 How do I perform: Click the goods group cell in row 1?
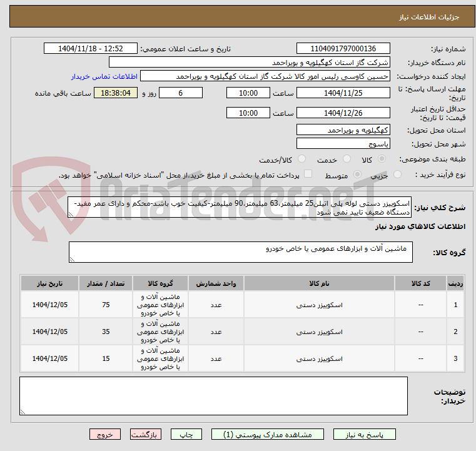tap(160, 305)
